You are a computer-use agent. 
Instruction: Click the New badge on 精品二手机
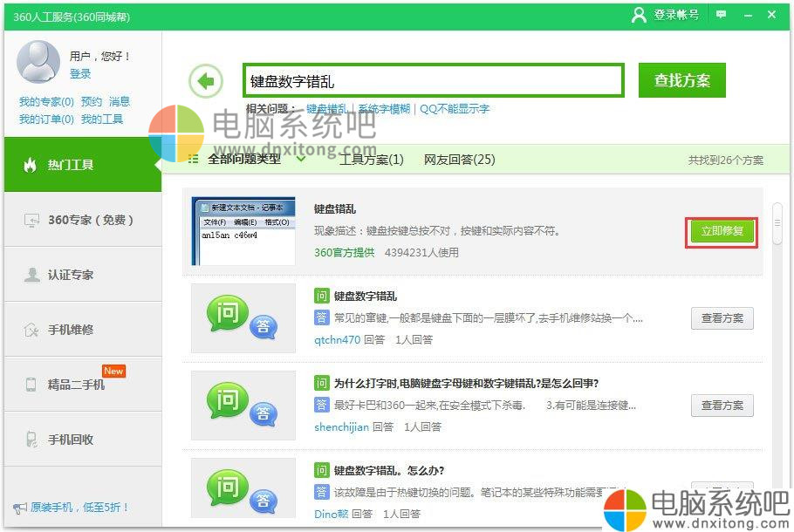tap(113, 371)
